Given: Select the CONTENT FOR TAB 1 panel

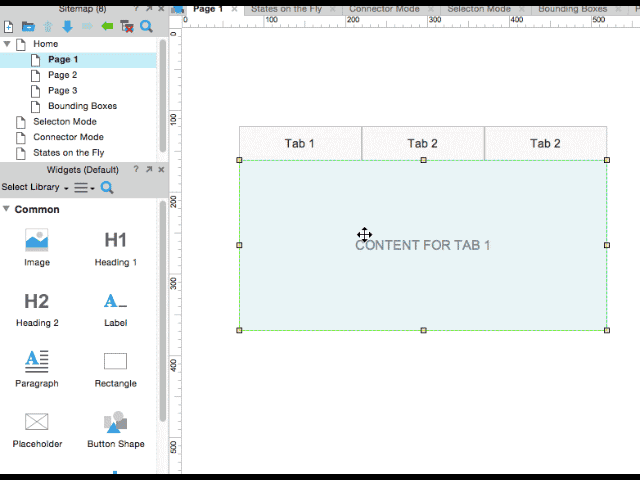Looking at the screenshot, I should [x=423, y=245].
